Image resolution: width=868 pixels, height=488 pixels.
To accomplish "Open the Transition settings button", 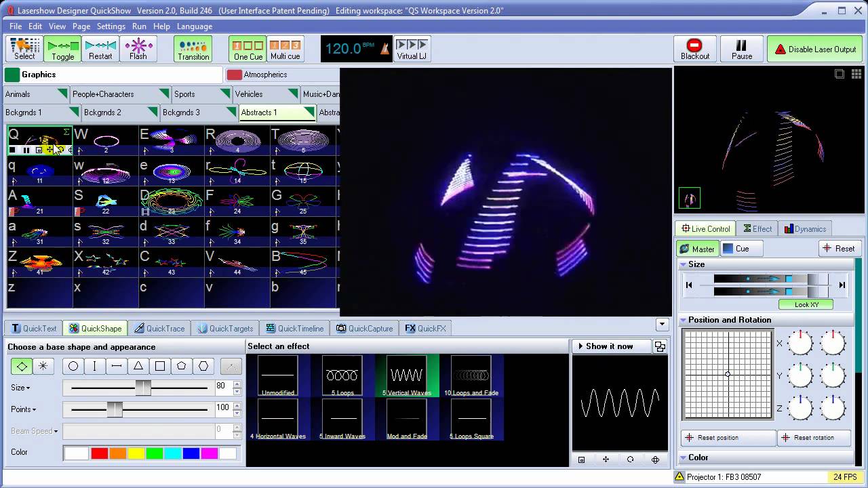I will tap(193, 49).
